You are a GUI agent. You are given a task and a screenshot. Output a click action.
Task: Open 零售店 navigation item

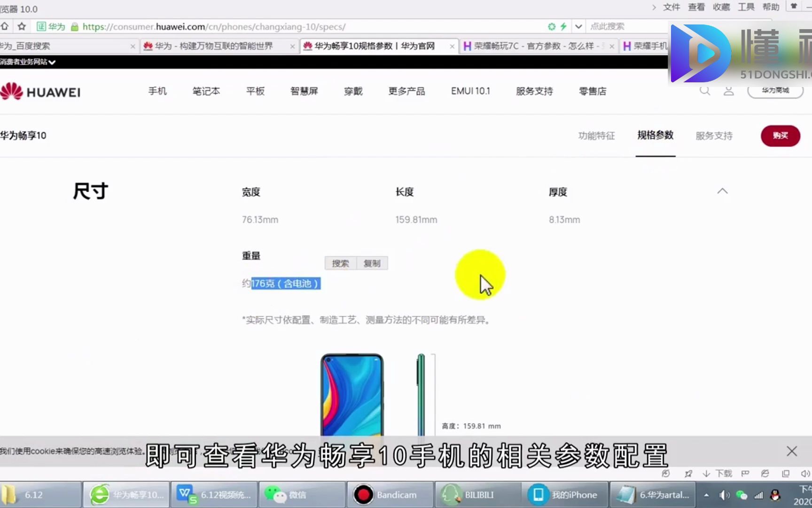[x=593, y=91]
